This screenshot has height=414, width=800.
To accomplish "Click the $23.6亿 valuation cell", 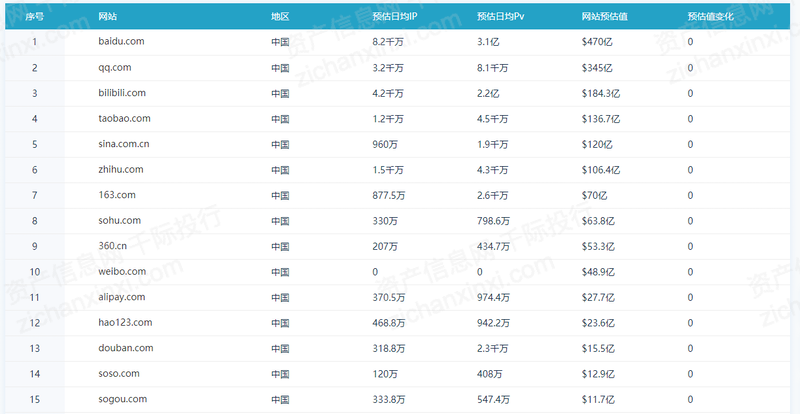I will pyautogui.click(x=598, y=323).
